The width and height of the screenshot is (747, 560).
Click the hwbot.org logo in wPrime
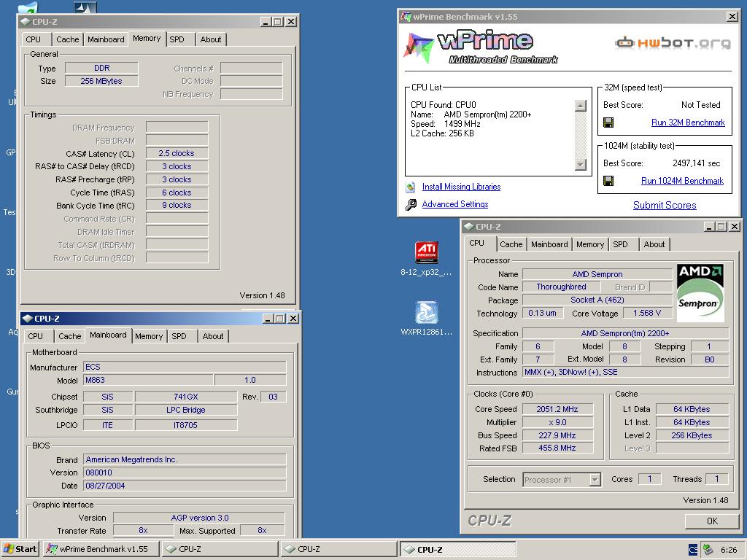coord(673,43)
